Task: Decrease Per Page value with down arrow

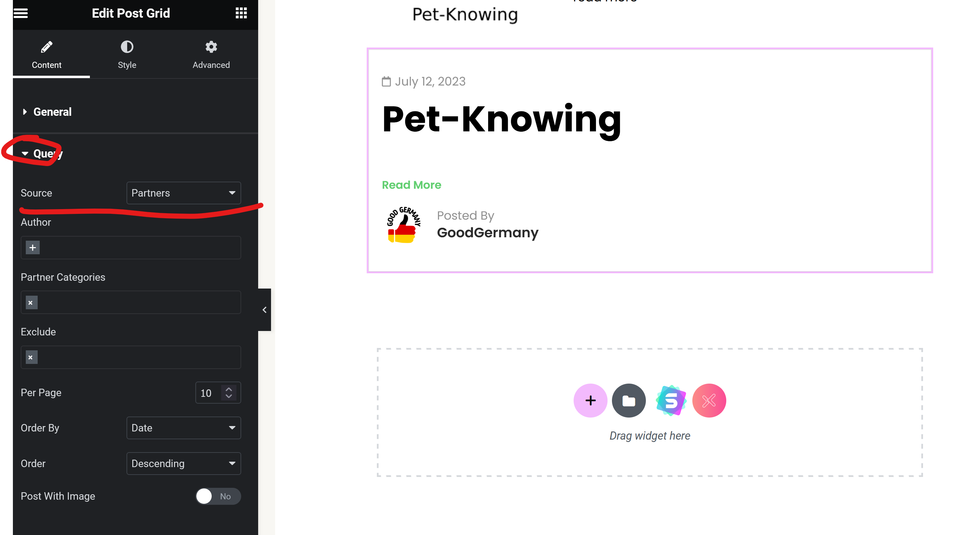Action: click(229, 396)
